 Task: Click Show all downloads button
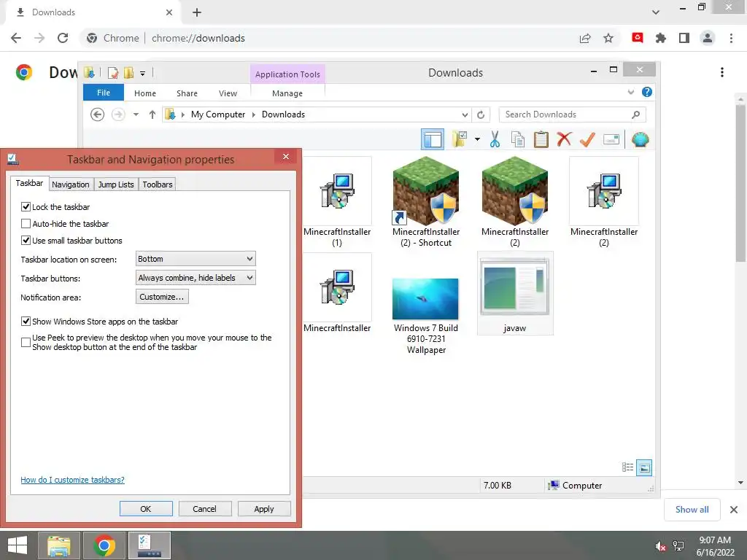pyautogui.click(x=692, y=510)
